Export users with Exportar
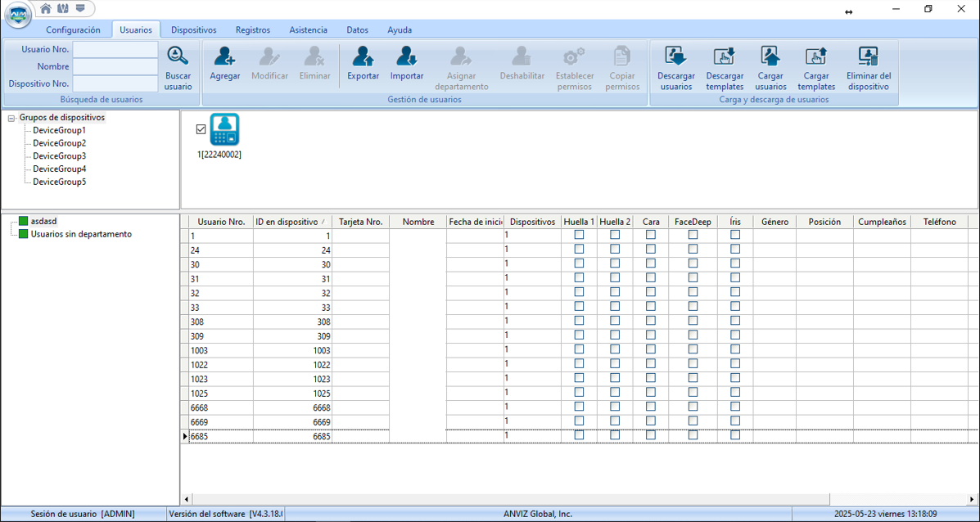 364,63
